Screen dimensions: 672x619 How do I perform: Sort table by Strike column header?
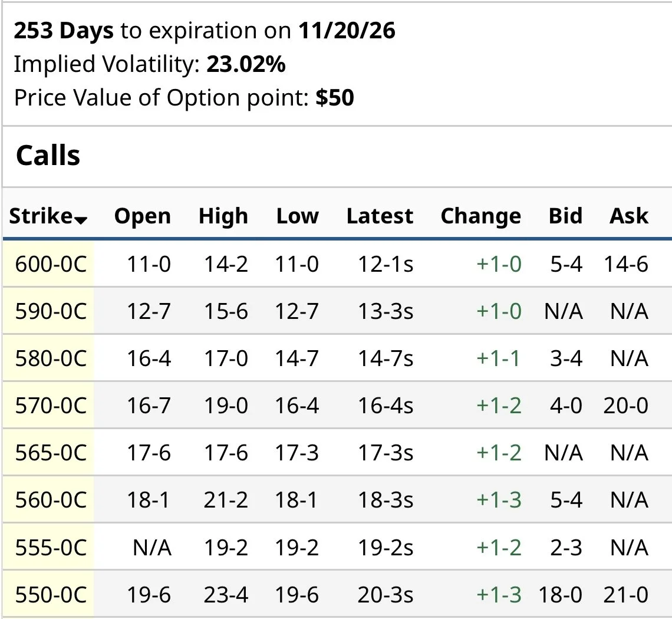coord(40,216)
